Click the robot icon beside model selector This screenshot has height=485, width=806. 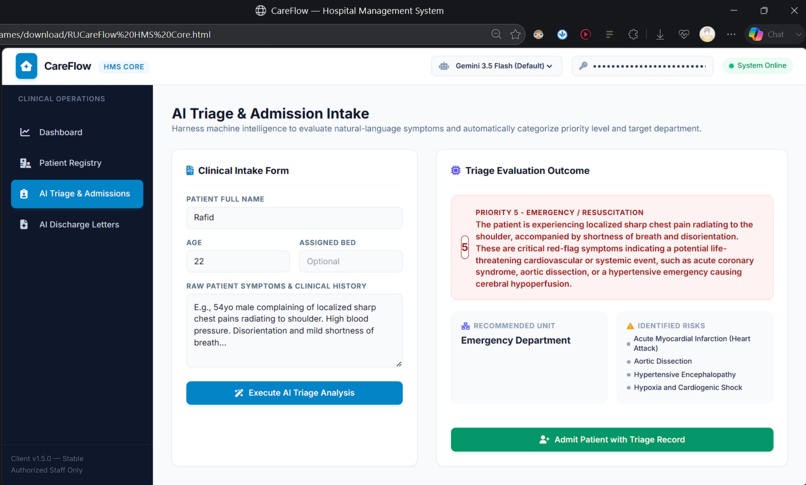coord(444,66)
